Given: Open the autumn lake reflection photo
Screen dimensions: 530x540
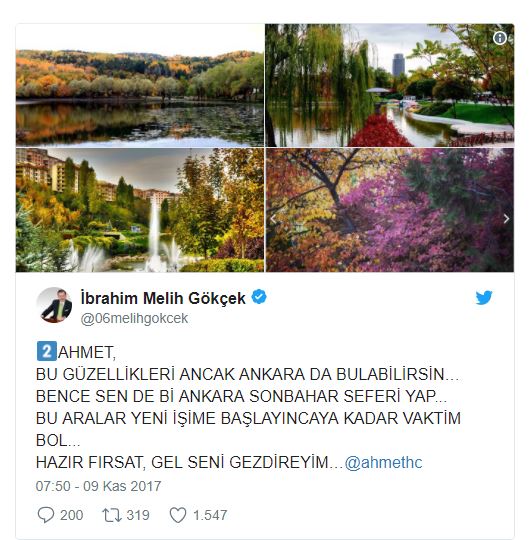Looking at the screenshot, I should (x=140, y=85).
